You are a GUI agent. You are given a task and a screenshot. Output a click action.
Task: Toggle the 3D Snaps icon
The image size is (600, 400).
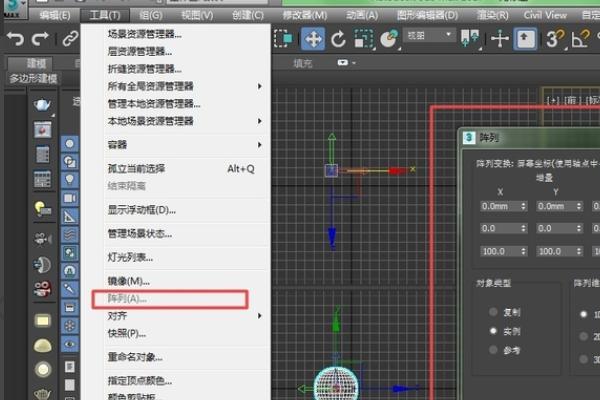[555, 39]
